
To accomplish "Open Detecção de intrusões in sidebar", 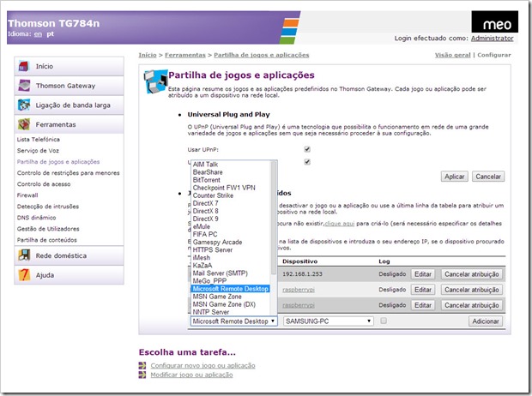I will click(48, 207).
